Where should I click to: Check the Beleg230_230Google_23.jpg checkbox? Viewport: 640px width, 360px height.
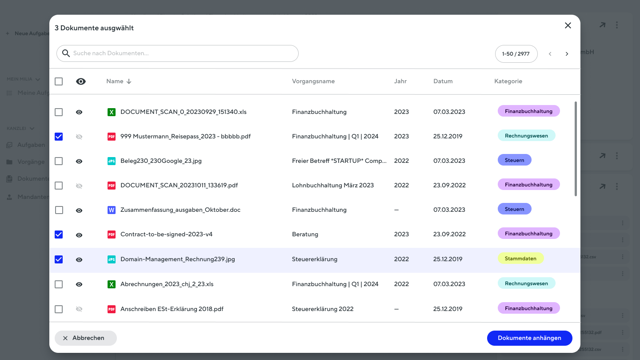[x=59, y=161]
